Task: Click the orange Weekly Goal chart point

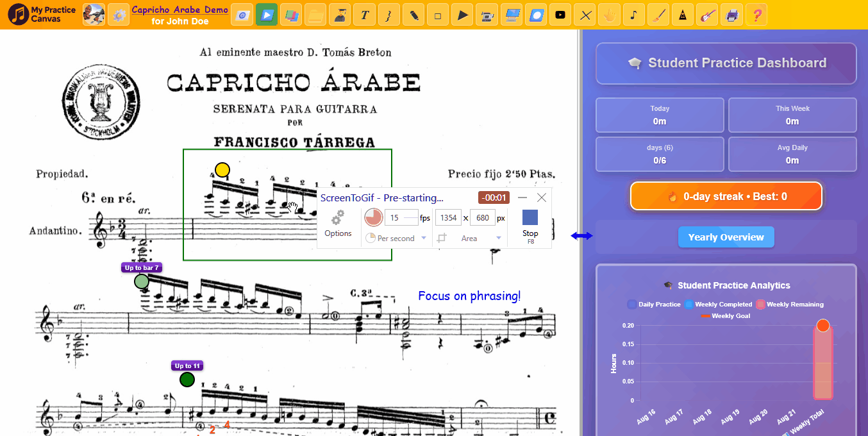Action: [x=823, y=326]
